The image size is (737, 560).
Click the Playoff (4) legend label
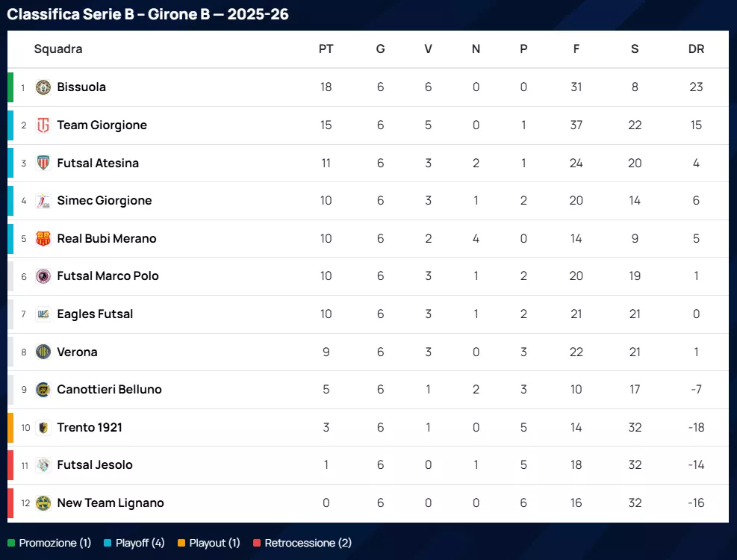[x=140, y=544]
